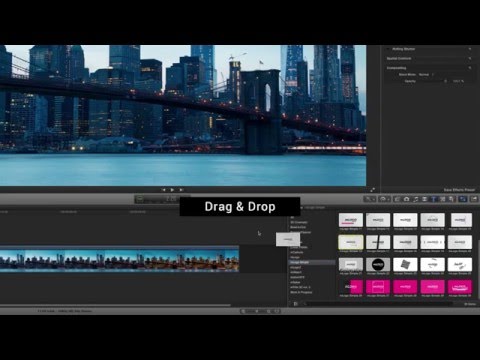Open the Transitions browser
The width and height of the screenshot is (480, 360).
[x=424, y=199]
